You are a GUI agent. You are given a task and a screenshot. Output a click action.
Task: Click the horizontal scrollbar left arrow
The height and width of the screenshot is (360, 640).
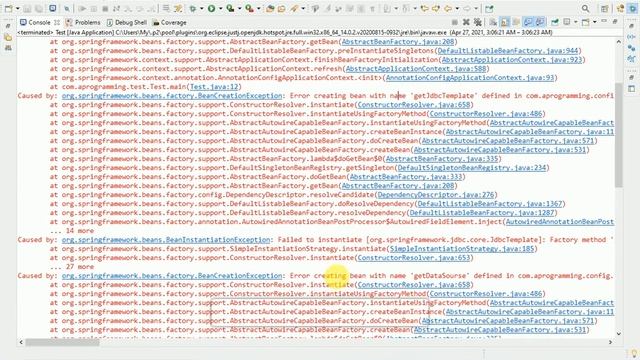pos(21,342)
